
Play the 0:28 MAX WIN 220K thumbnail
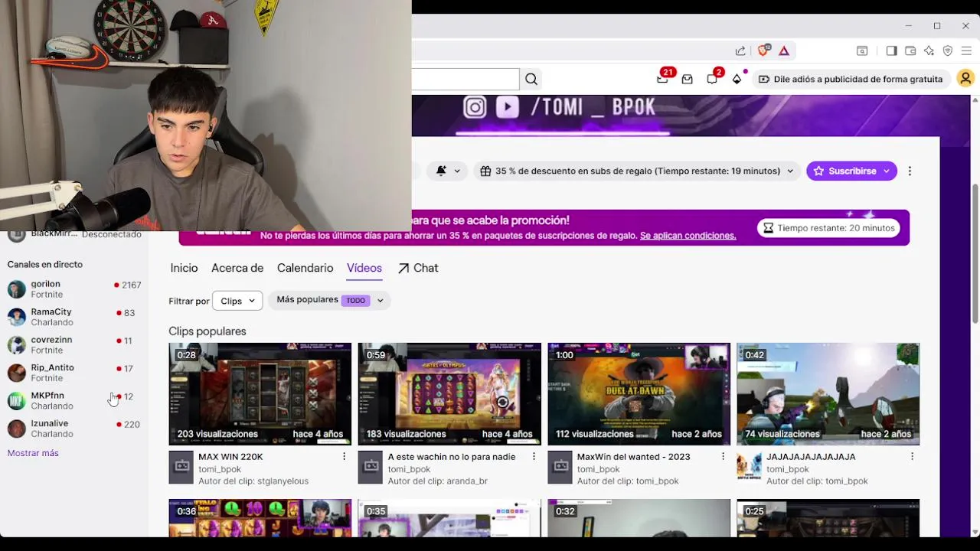coord(260,393)
